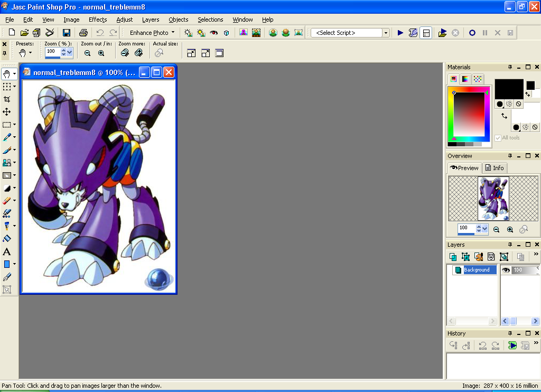Select the Clone Brush tool
This screenshot has width=541, height=392.
coord(6,163)
